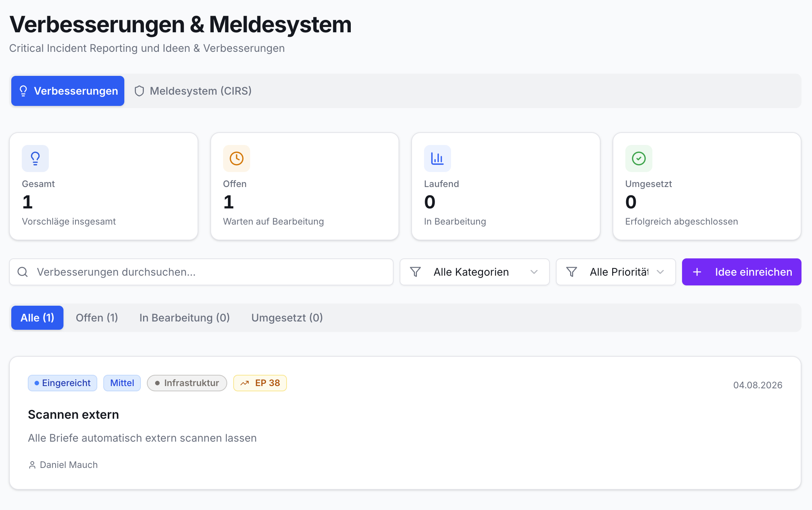
Task: Select the Umgesetzt (0) filter tab
Action: coord(287,318)
